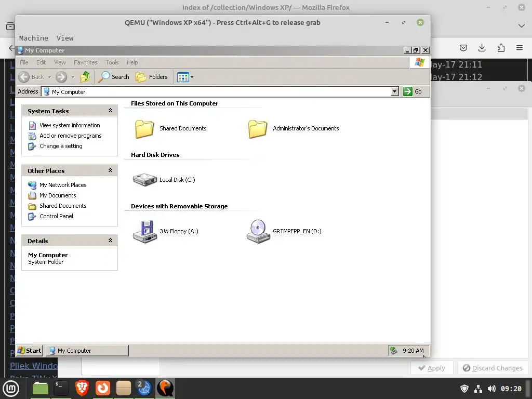This screenshot has width=532, height=399.
Task: Open the Views dropdown arrow
Action: 192,77
